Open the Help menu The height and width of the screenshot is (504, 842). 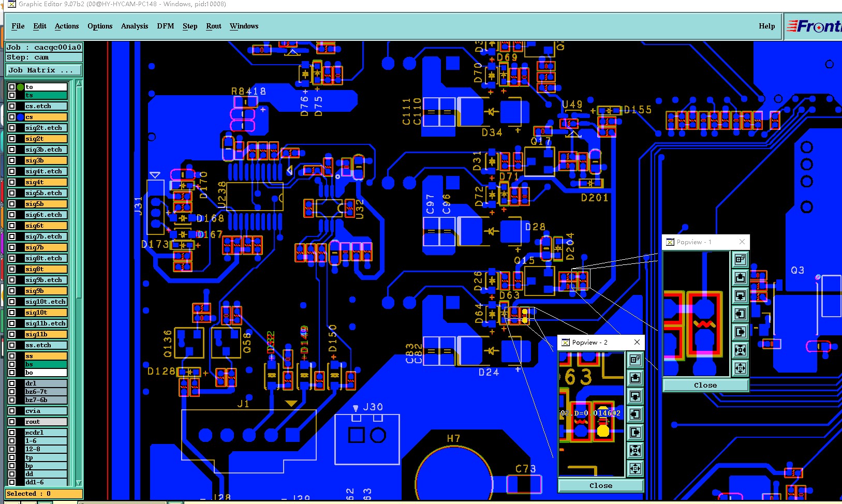point(767,26)
